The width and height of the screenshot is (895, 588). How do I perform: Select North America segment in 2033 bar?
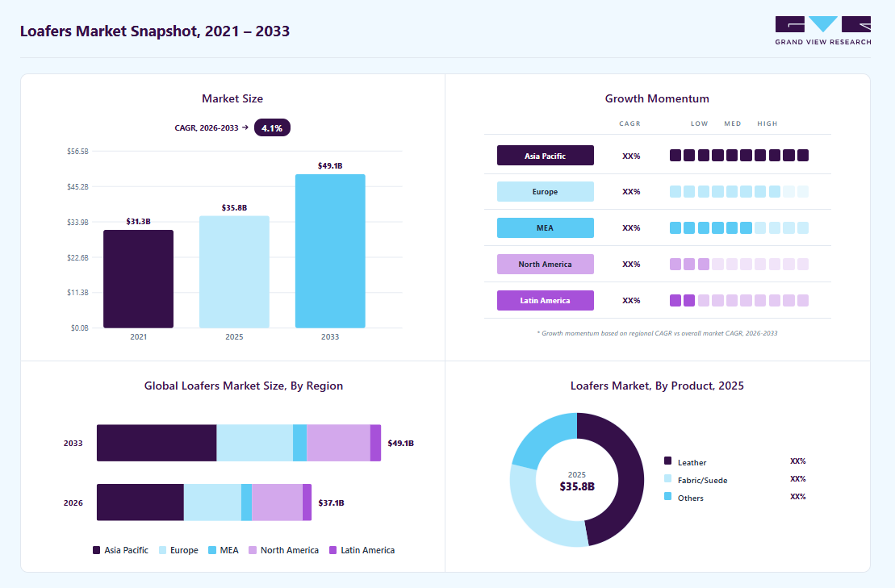click(338, 443)
